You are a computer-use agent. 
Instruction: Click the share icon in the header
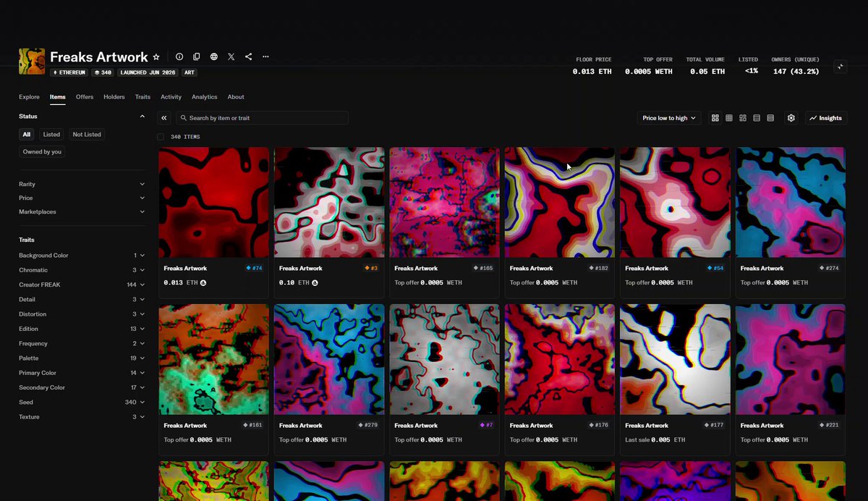249,56
